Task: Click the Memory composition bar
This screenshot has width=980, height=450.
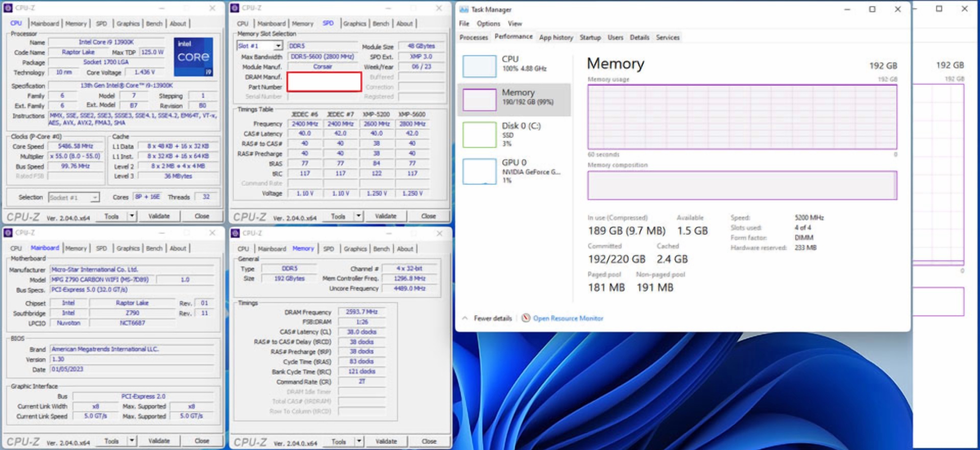Action: (x=742, y=185)
